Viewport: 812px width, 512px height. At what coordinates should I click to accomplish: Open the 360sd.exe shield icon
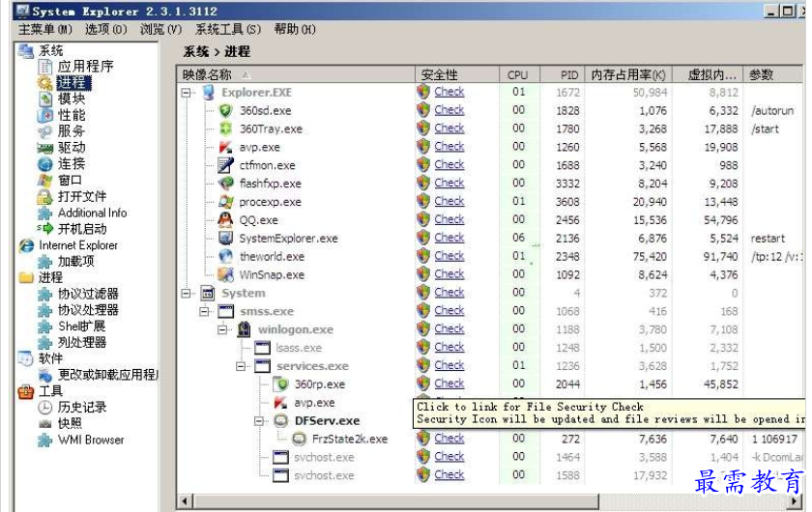click(225, 110)
